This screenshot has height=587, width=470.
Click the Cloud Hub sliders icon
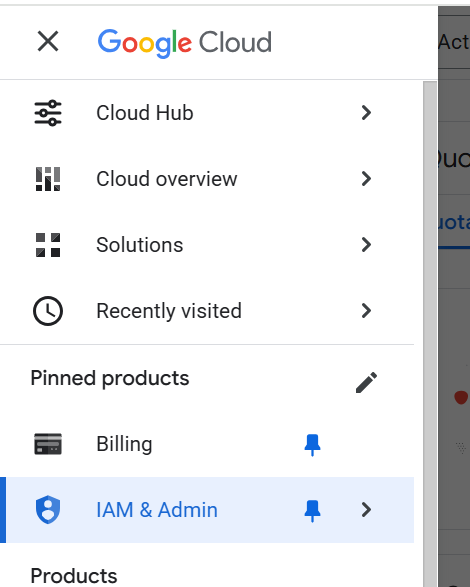pos(48,113)
